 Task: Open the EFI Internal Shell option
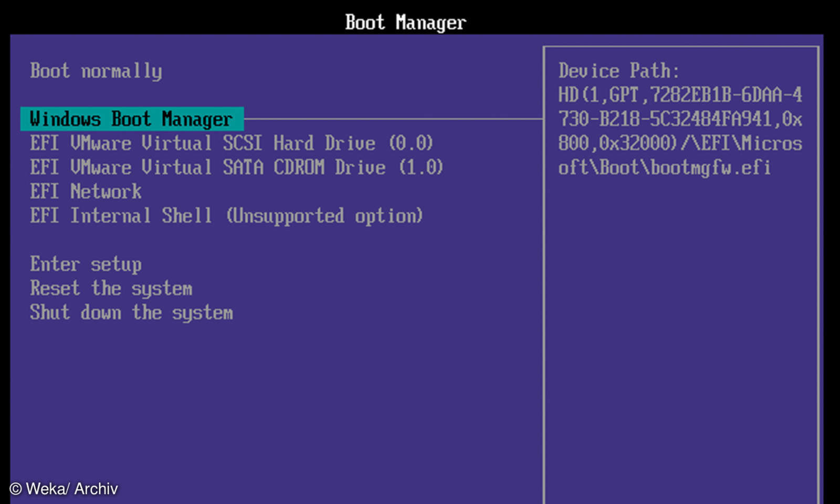coord(226,215)
